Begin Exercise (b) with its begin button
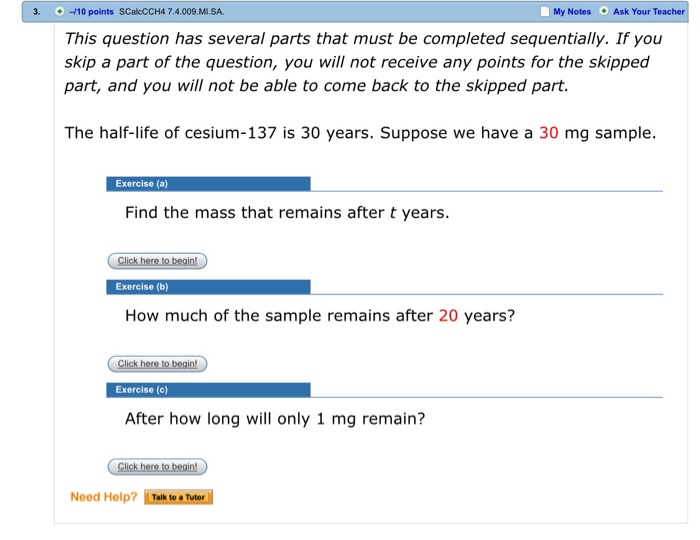Viewport: 700px width, 540px height. [x=157, y=364]
